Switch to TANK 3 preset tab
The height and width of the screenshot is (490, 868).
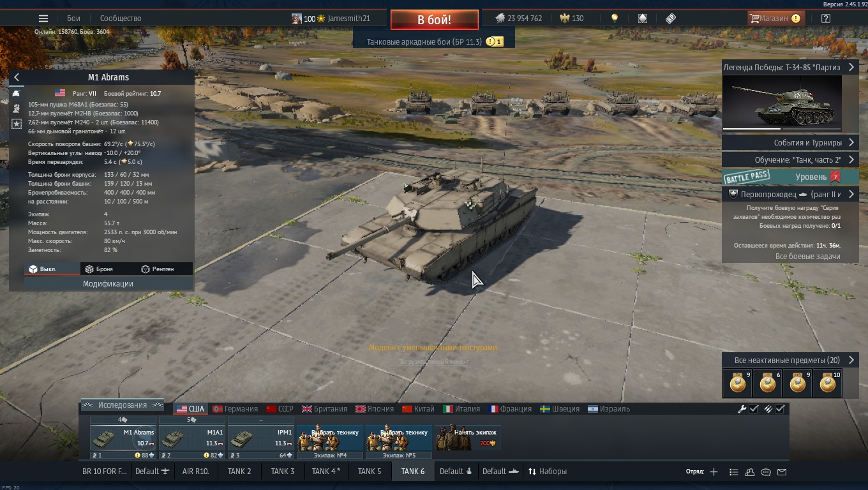tap(283, 471)
